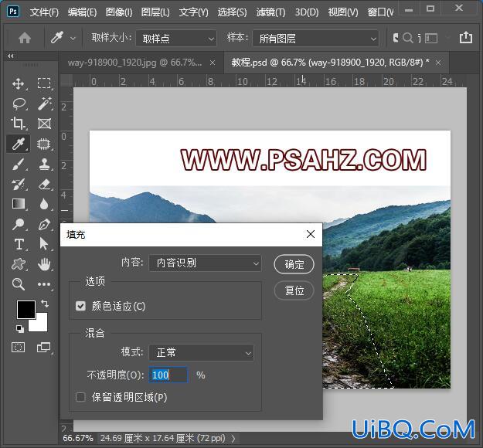This screenshot has height=448, width=483.
Task: Select the Brush tool
Action: click(19, 164)
